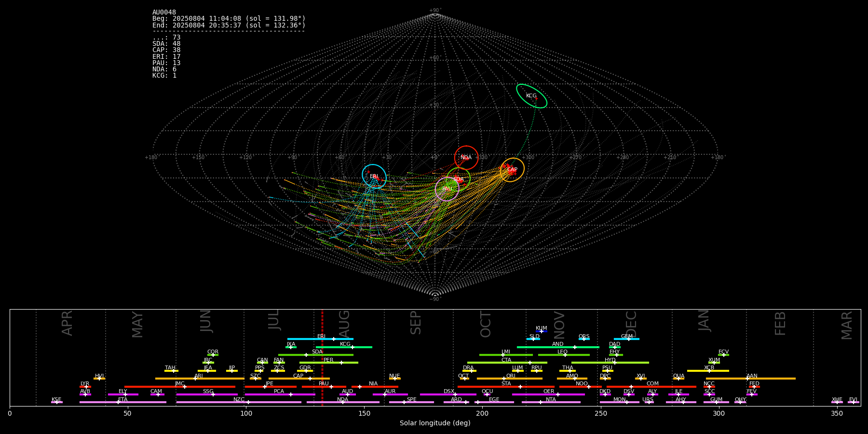
Task: Select the JPE red bar in timeline
Action: 271,386
